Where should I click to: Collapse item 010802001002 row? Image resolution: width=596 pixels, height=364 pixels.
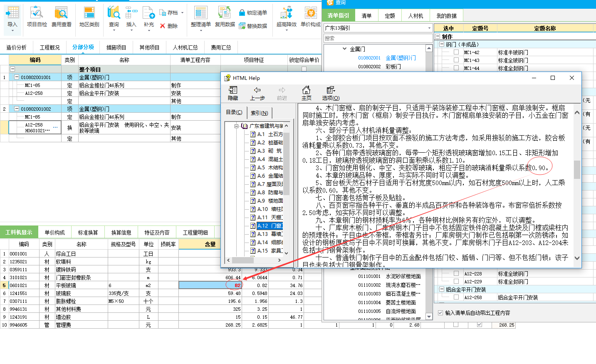pos(17,109)
